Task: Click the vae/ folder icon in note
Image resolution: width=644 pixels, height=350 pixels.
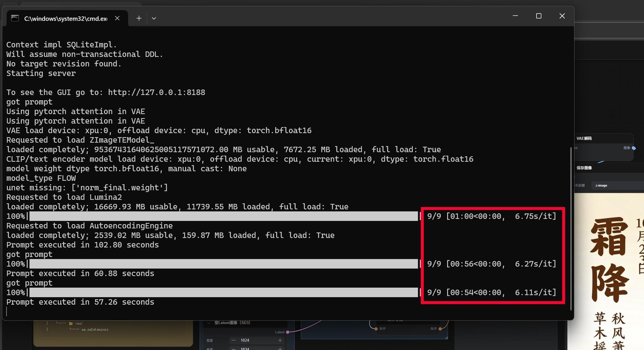Action: [71, 324]
